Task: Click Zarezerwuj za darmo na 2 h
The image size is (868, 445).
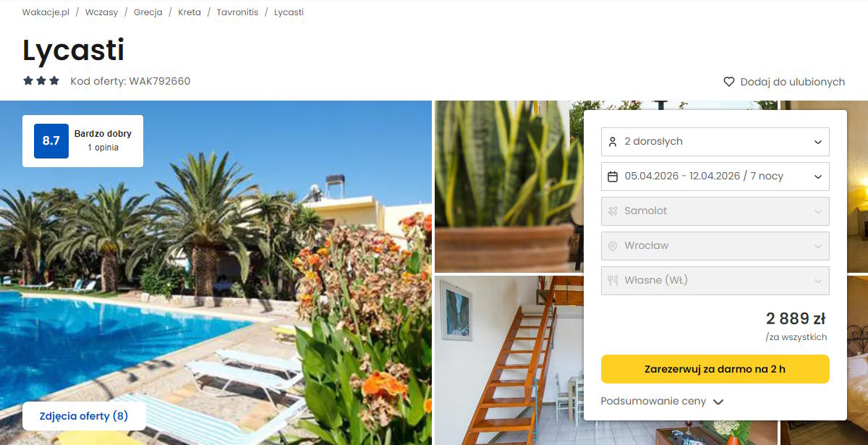Action: [x=715, y=369]
